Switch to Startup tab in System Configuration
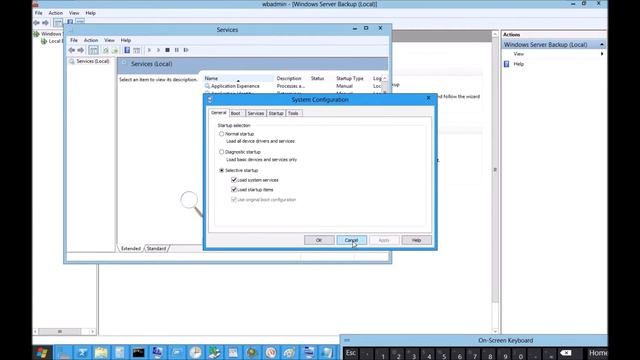Image resolution: width=640 pixels, height=360 pixels. 276,113
